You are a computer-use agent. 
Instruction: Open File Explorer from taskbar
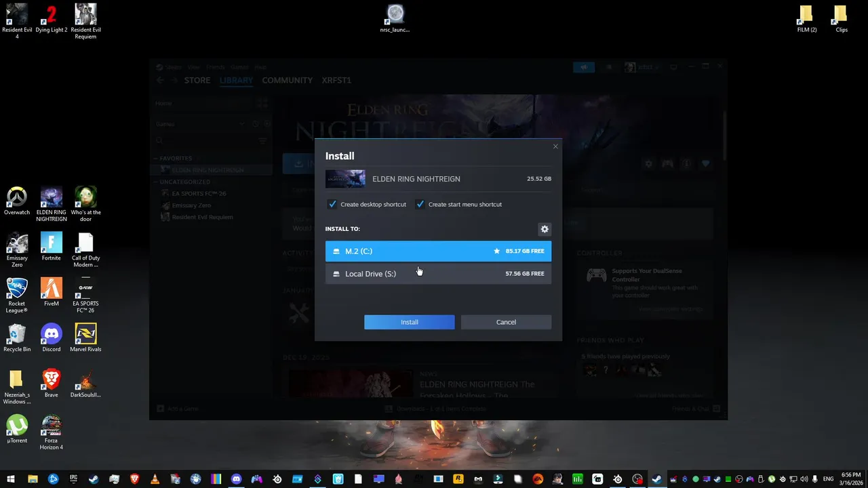click(x=32, y=479)
